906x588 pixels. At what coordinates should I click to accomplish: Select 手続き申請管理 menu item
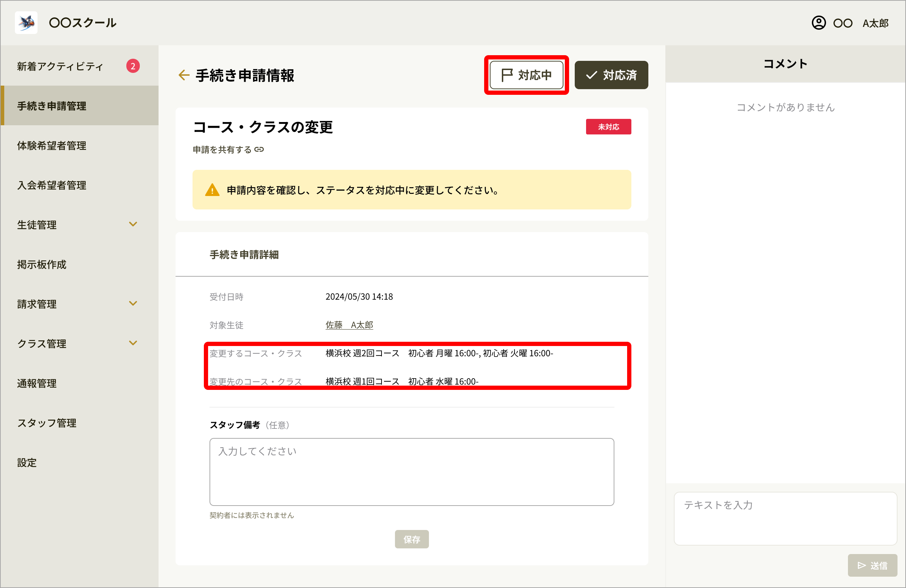click(80, 105)
